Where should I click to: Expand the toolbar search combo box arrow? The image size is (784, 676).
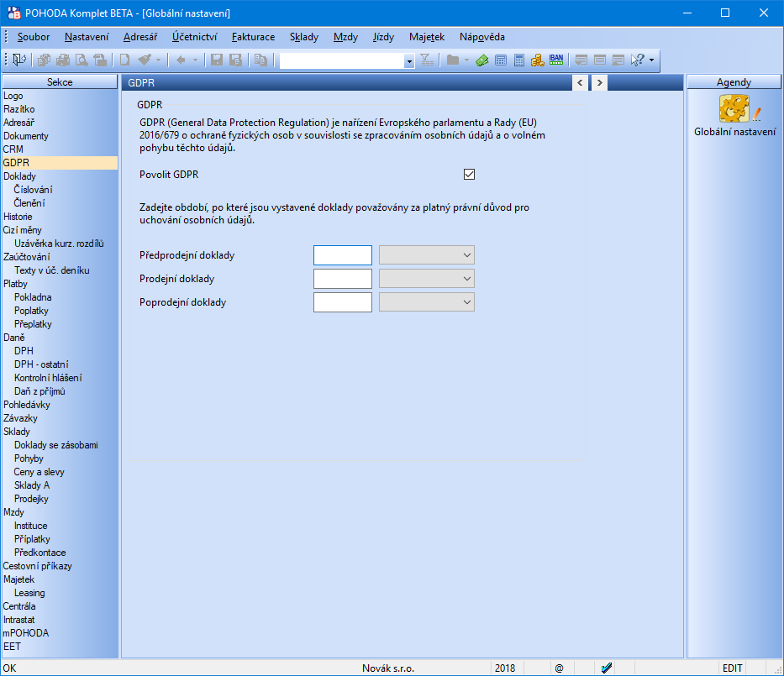[x=409, y=61]
